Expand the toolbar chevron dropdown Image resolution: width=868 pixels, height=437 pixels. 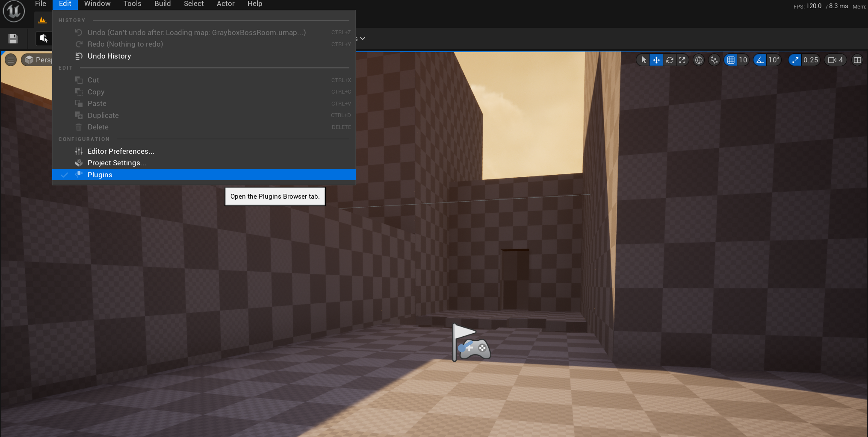pyautogui.click(x=363, y=38)
